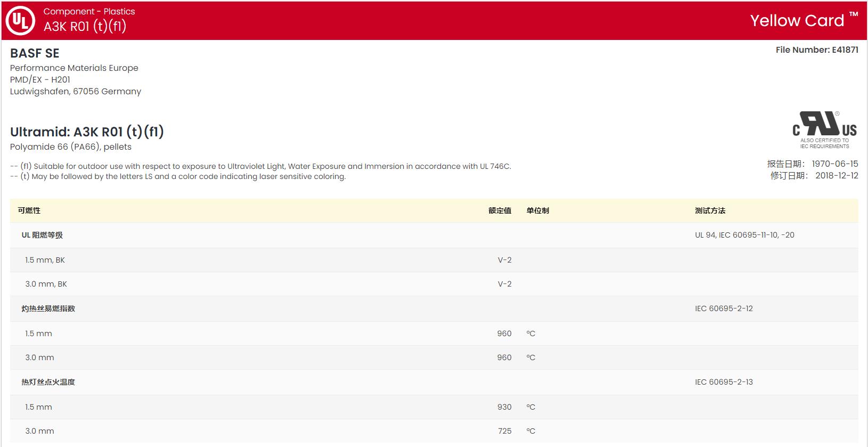This screenshot has width=868, height=447.
Task: Click the IEC 60695-2-13 test method
Action: pyautogui.click(x=724, y=382)
